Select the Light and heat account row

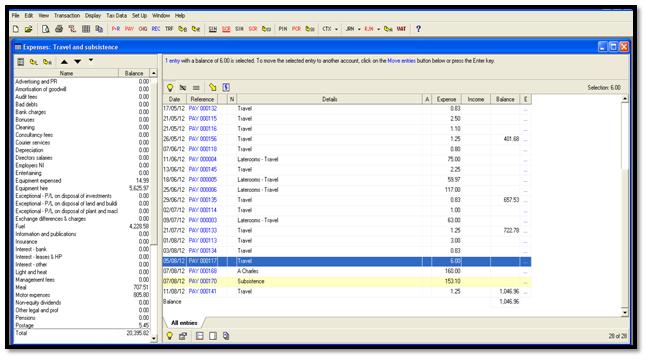tap(82, 272)
